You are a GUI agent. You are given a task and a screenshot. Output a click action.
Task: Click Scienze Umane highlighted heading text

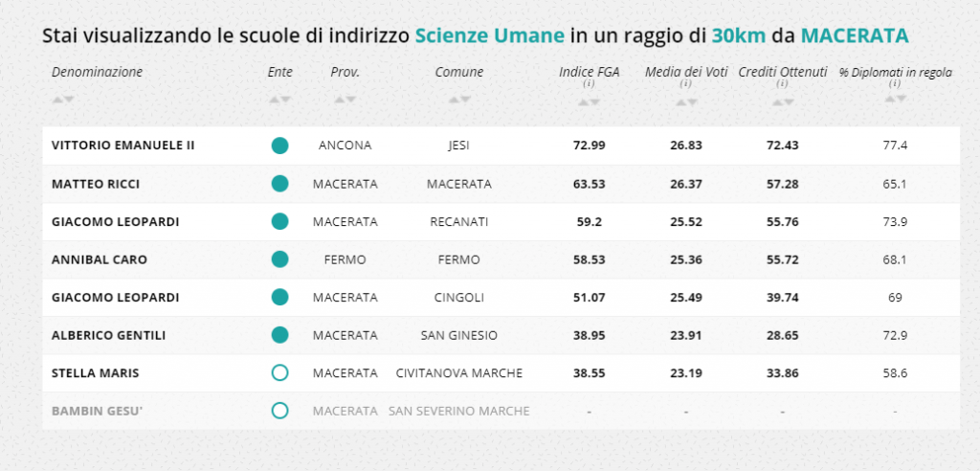click(x=490, y=36)
